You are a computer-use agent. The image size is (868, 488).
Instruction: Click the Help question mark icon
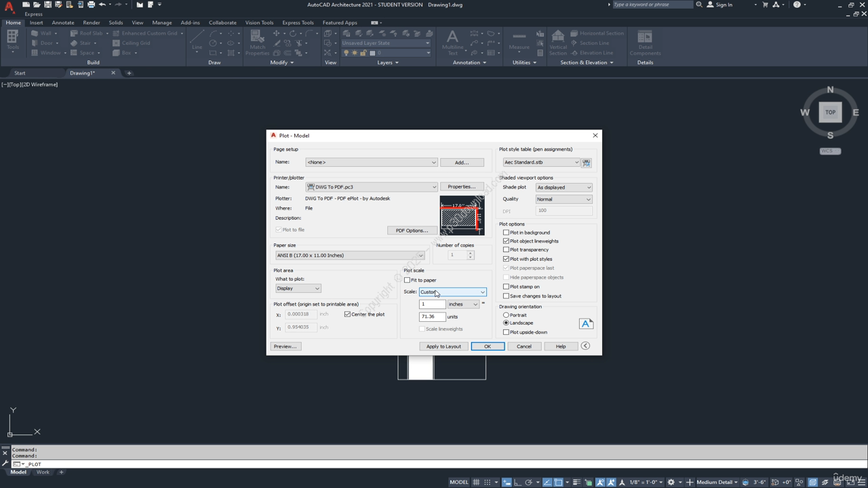click(797, 5)
